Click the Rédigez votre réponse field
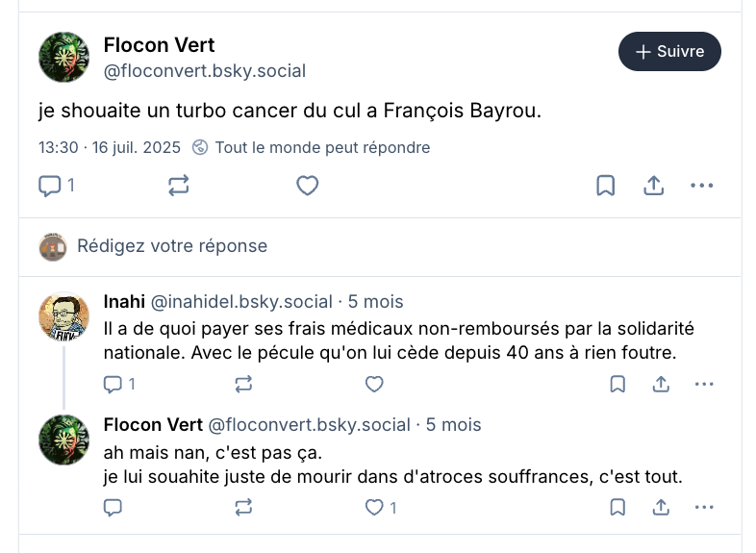756x553 pixels. pyautogui.click(x=172, y=246)
